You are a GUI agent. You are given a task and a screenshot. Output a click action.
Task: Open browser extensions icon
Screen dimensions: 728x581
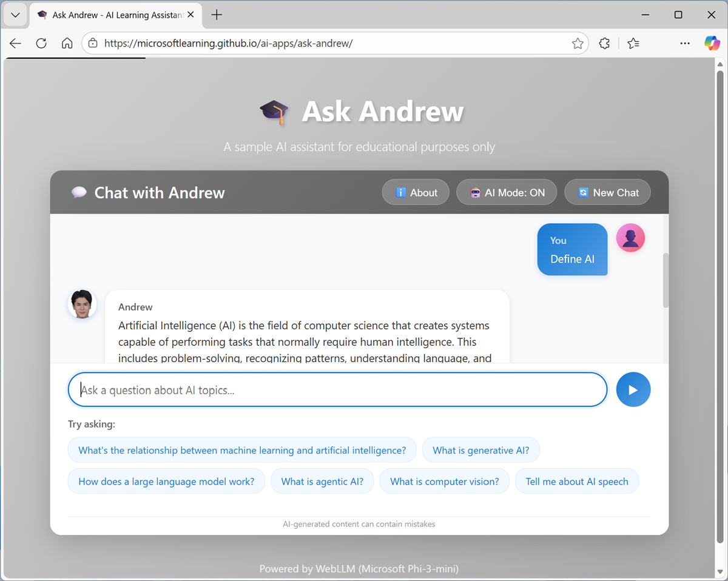tap(604, 43)
